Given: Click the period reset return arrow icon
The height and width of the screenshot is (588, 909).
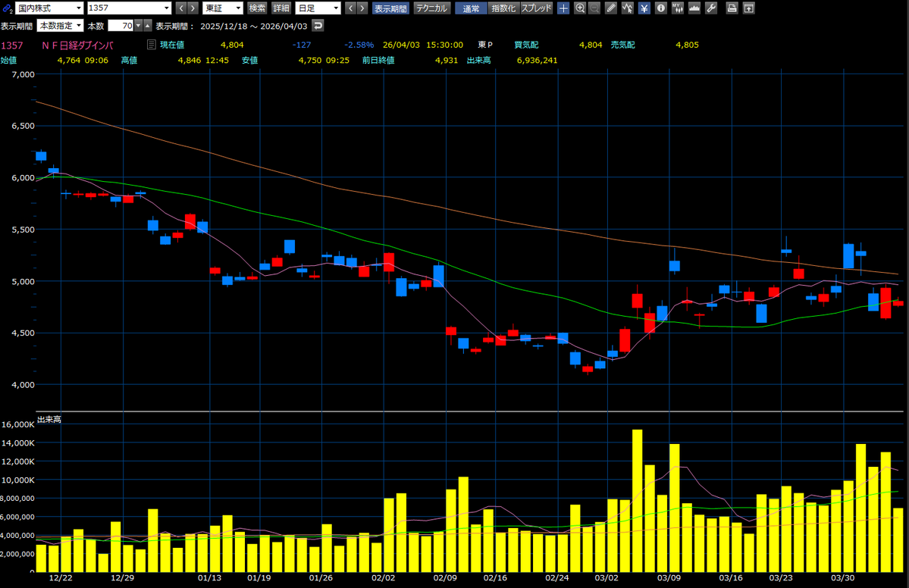Looking at the screenshot, I should 317,26.
